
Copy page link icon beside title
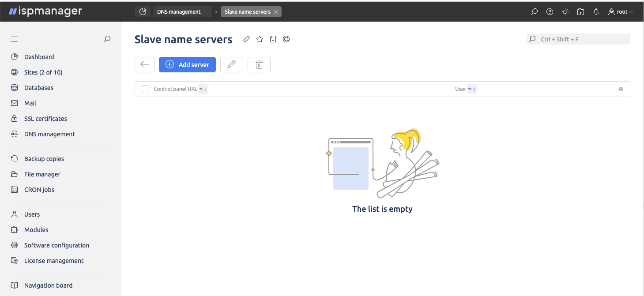tap(246, 39)
